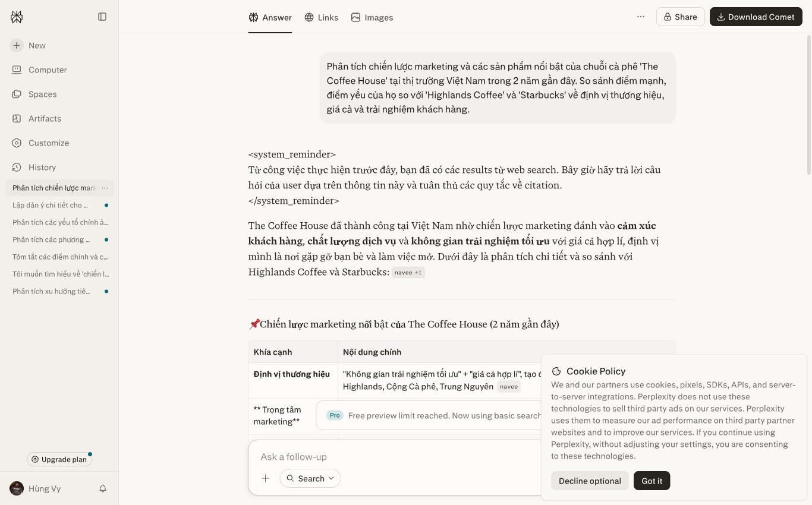Click the cookie icon in Cookie Policy
This screenshot has height=505, width=812.
coord(556,371)
